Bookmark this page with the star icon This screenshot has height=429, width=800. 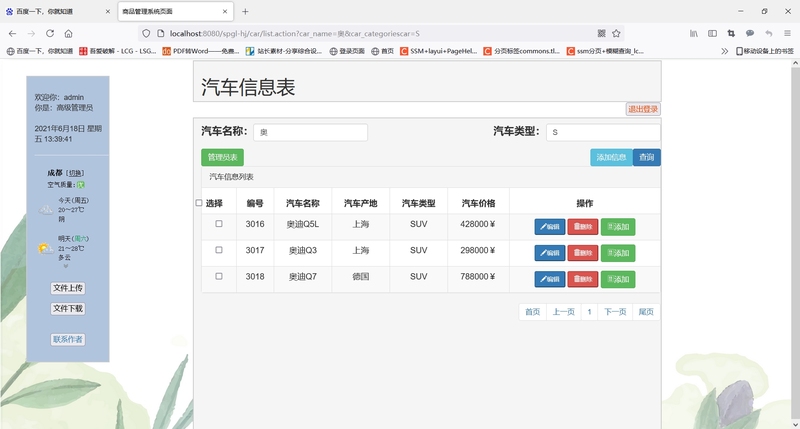[x=617, y=33]
